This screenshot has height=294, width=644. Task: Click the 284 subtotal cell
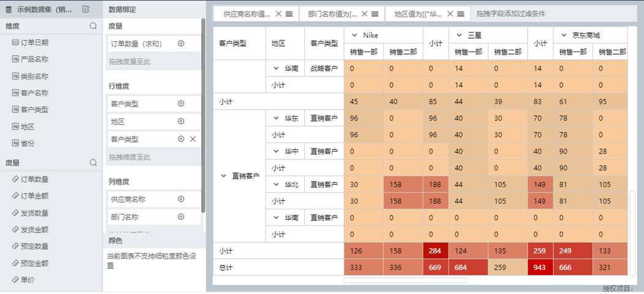(x=434, y=250)
